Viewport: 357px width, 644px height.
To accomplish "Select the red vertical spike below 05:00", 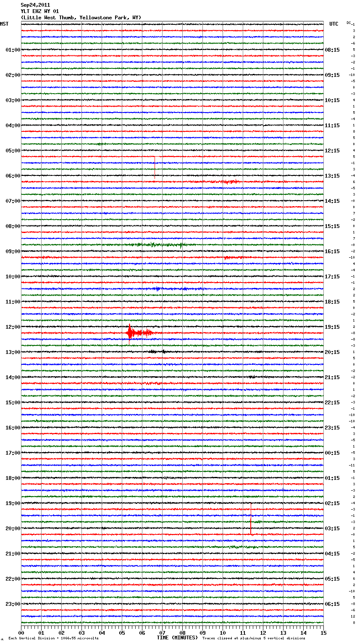I will pyautogui.click(x=155, y=168).
